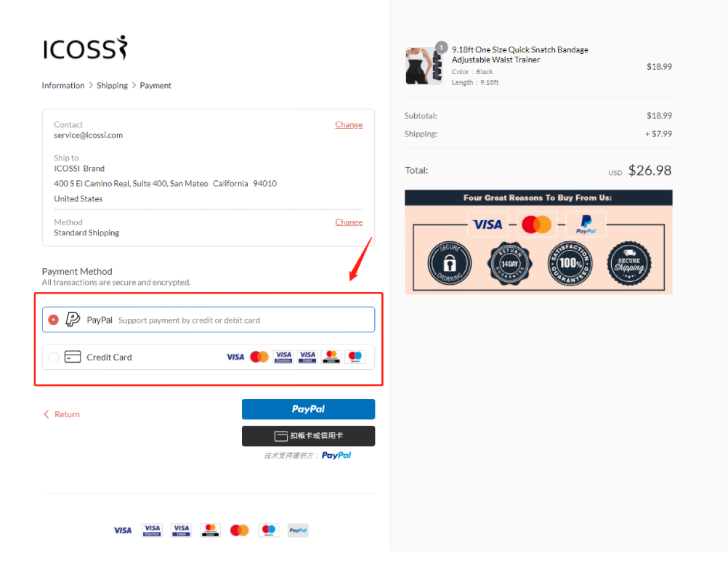Screen dimensions: 728x566
Task: Click the ICOSSI logo
Action: tap(85, 48)
